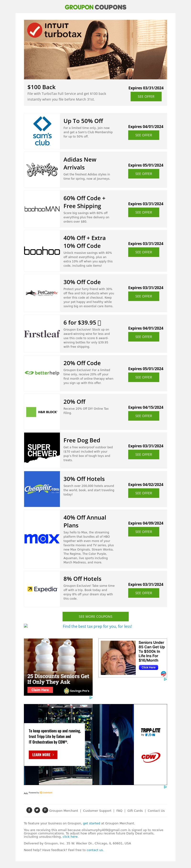Click the Sam's Club logo
Viewport: 191px width, 868px height.
(x=42, y=131)
